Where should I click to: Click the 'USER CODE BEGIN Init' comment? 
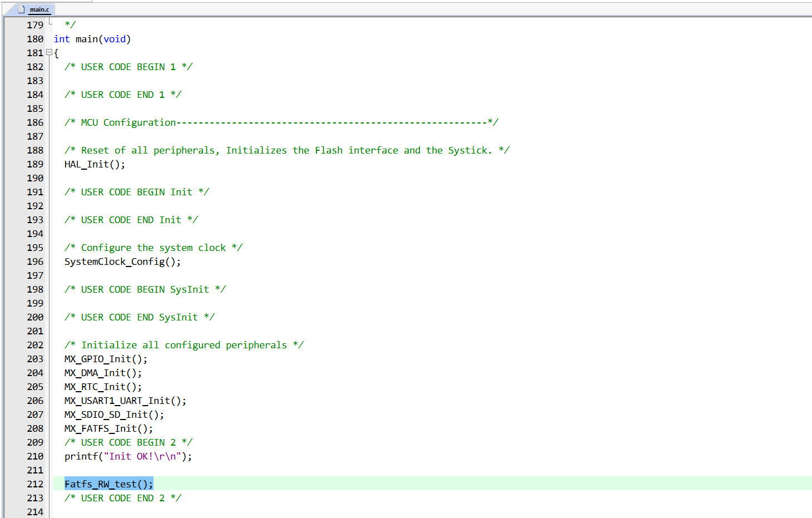click(x=137, y=192)
